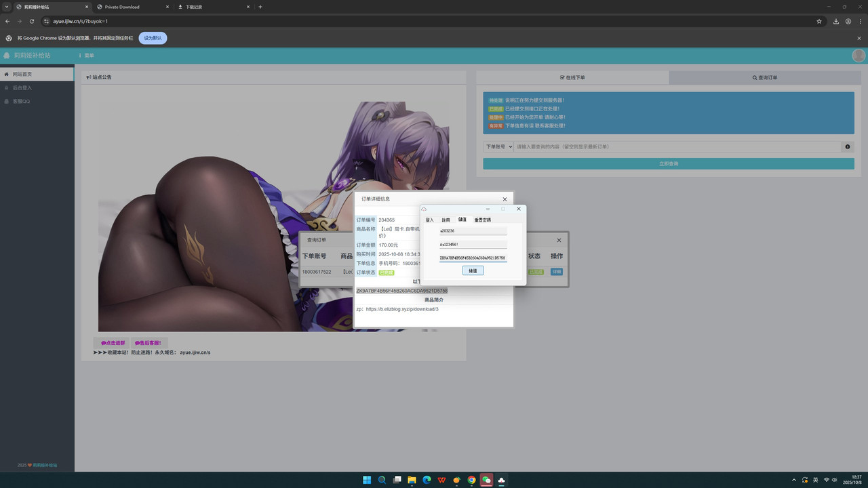Switch to the 查询订单 tab on the page
This screenshot has width=868, height=488.
[x=765, y=77]
